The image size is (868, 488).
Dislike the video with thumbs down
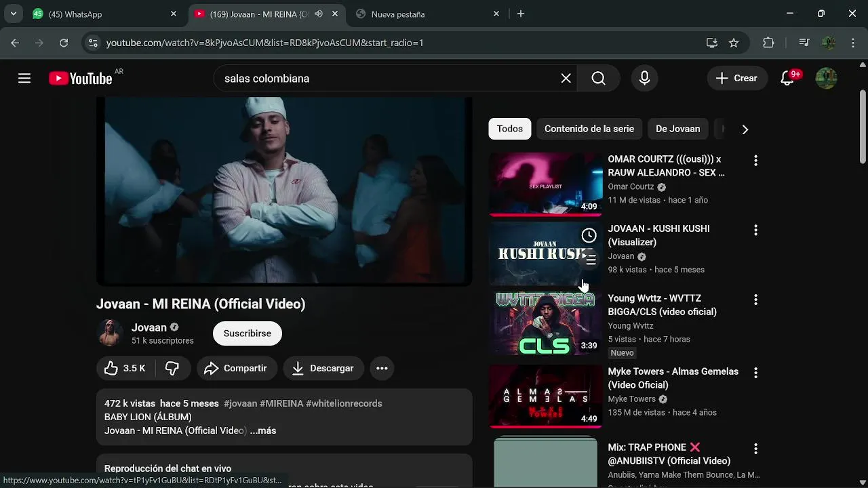173,368
